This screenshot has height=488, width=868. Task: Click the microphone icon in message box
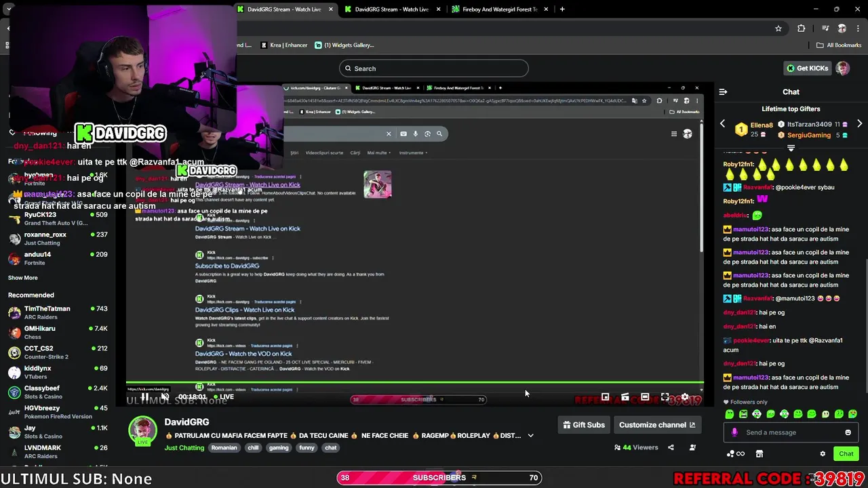(x=734, y=432)
